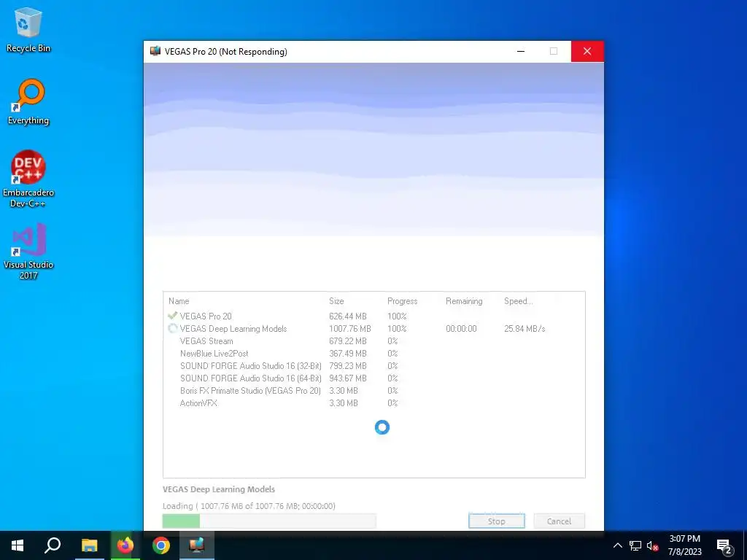
Task: Click the VEGAS Deep Learning Models heading below list
Action: [x=219, y=489]
